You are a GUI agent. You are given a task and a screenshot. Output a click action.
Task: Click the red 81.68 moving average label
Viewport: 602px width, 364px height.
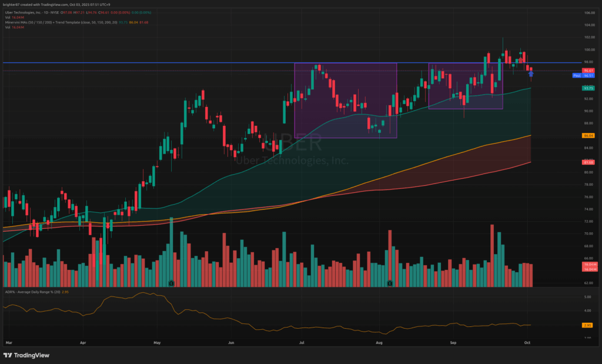tap(587, 162)
